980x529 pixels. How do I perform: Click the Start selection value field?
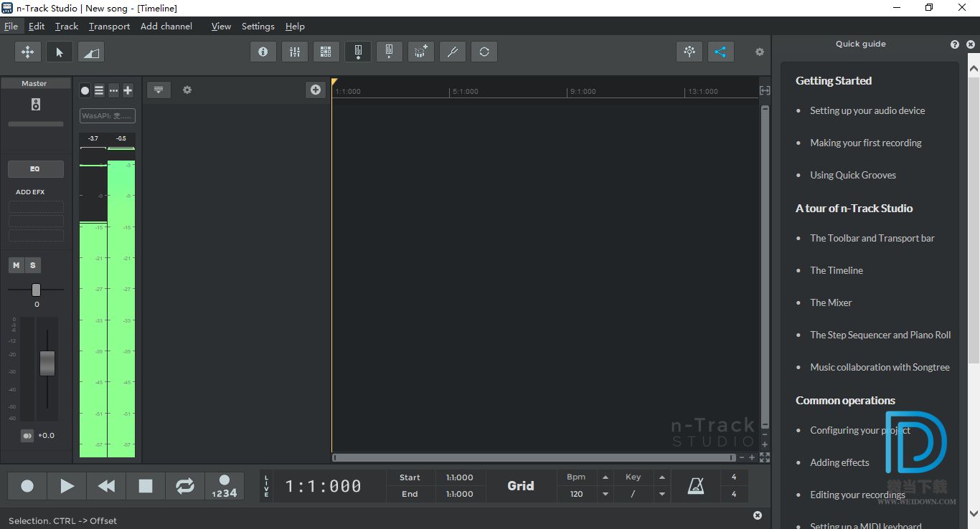point(460,477)
